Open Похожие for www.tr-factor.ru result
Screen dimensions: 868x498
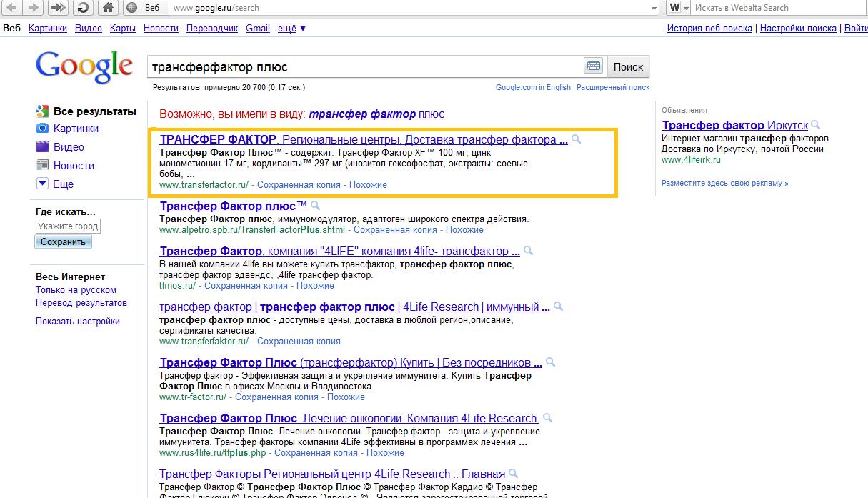point(346,397)
